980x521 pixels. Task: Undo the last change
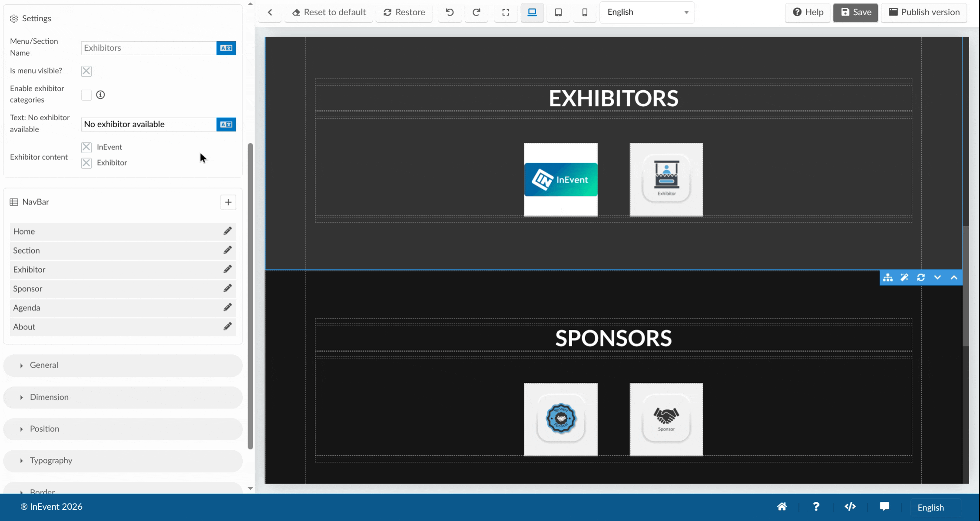[450, 12]
